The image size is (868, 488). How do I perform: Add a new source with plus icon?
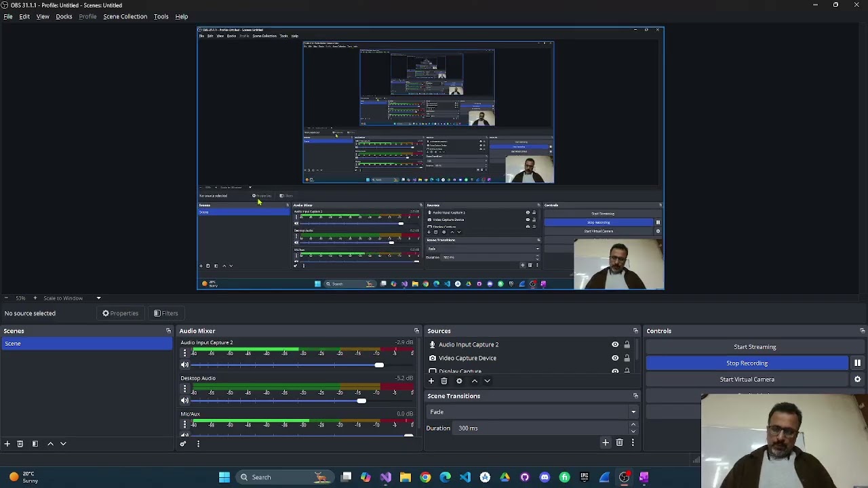tap(431, 381)
